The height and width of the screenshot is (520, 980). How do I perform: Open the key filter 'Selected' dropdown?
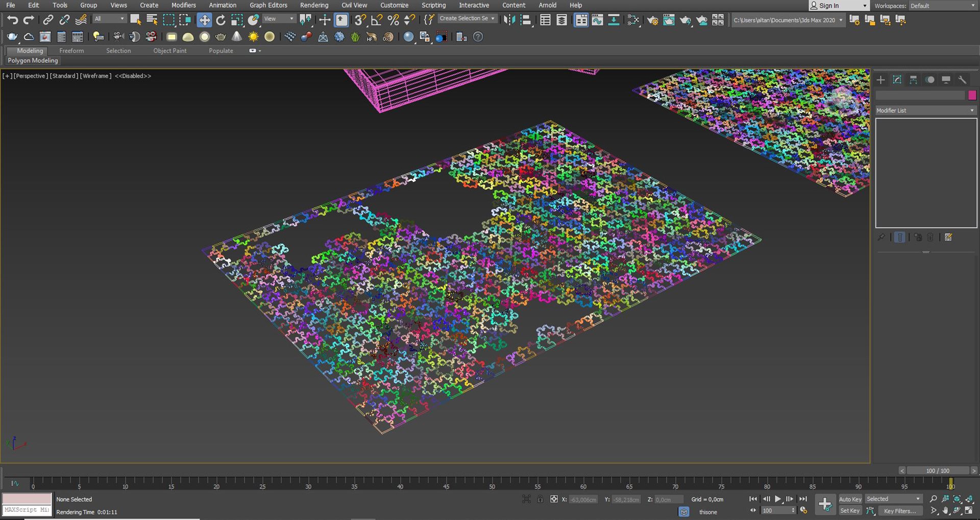tap(893, 499)
